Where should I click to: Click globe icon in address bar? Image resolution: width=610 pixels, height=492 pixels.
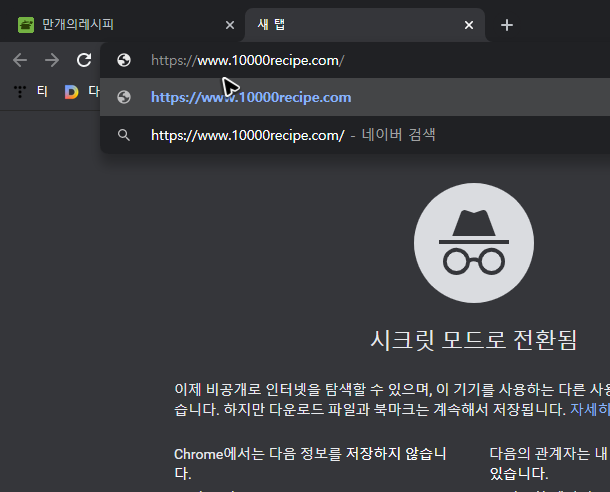124,60
